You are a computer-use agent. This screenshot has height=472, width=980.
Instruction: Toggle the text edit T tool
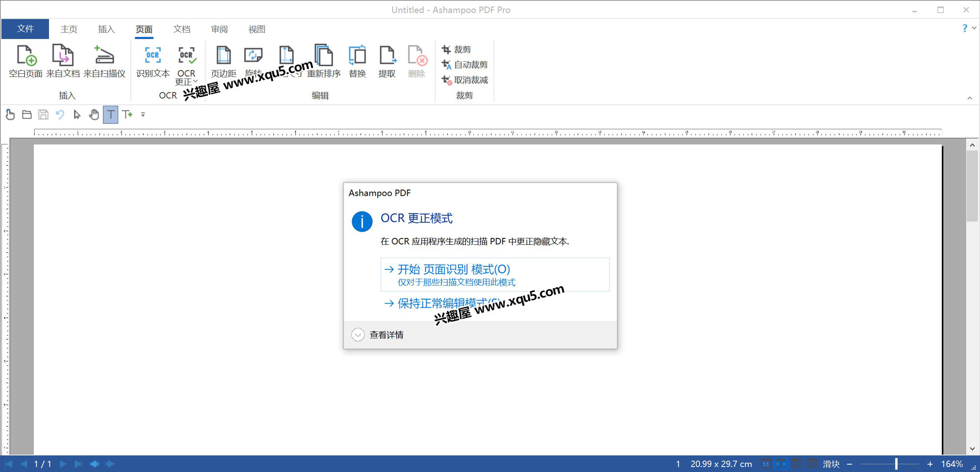(x=111, y=115)
